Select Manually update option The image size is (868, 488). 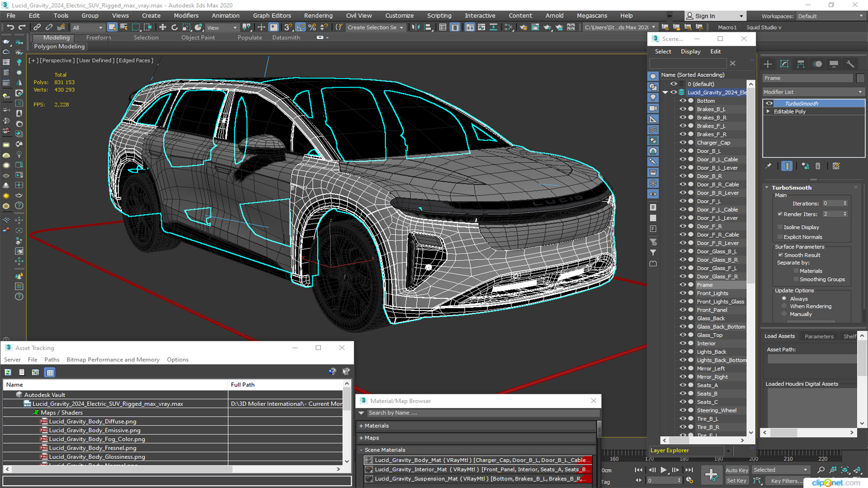(784, 314)
